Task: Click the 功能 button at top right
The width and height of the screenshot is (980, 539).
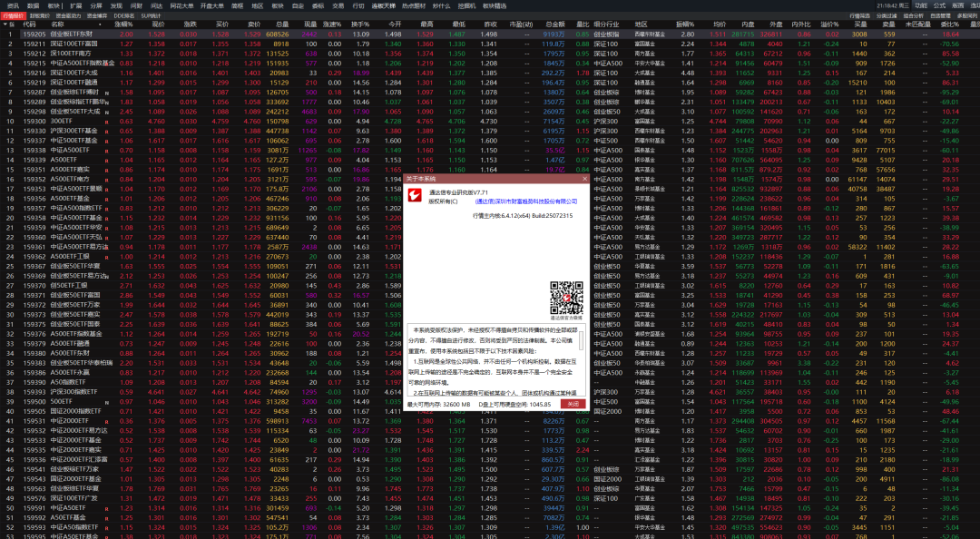Action: [921, 5]
